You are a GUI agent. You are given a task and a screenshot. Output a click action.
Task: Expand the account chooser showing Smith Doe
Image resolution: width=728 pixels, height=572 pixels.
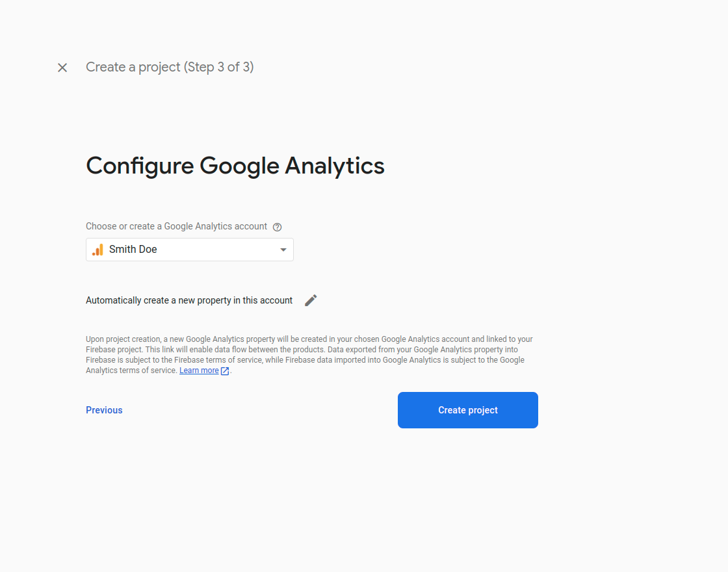click(189, 250)
